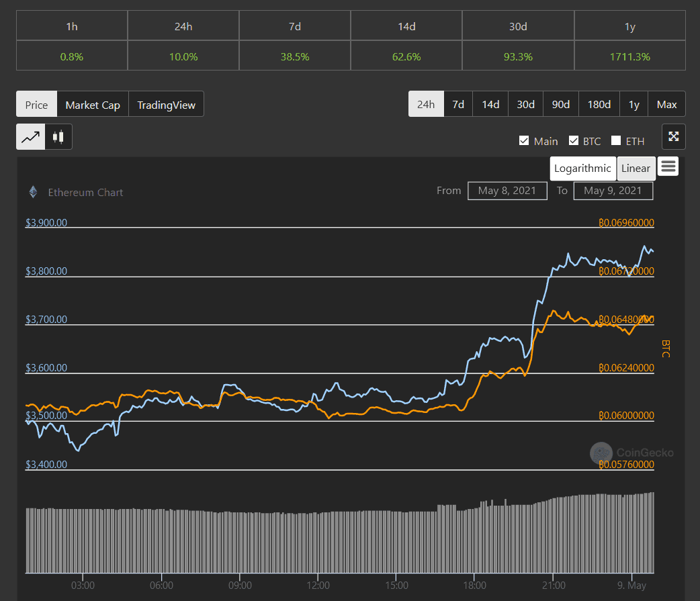Viewport: 700px width, 601px height.
Task: Open the From date picker
Action: (507, 191)
